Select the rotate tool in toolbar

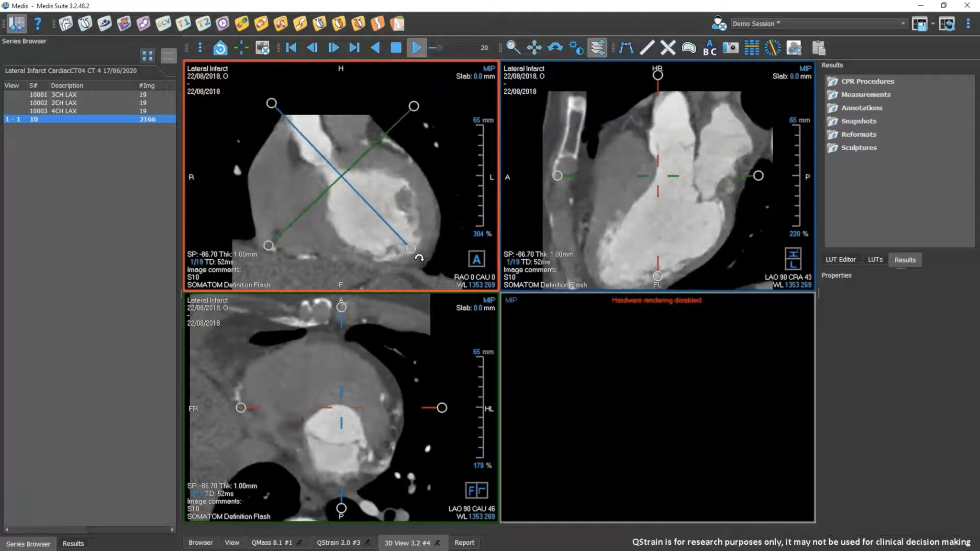[555, 47]
